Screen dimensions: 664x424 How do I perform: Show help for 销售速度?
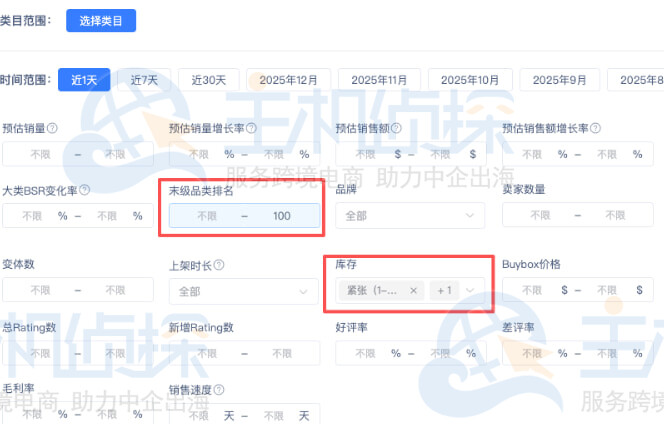click(x=219, y=390)
